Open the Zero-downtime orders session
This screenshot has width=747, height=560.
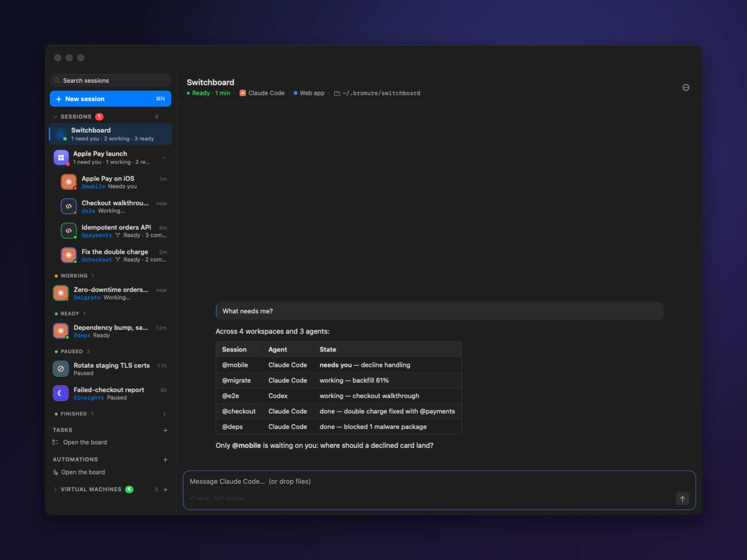pos(110,293)
